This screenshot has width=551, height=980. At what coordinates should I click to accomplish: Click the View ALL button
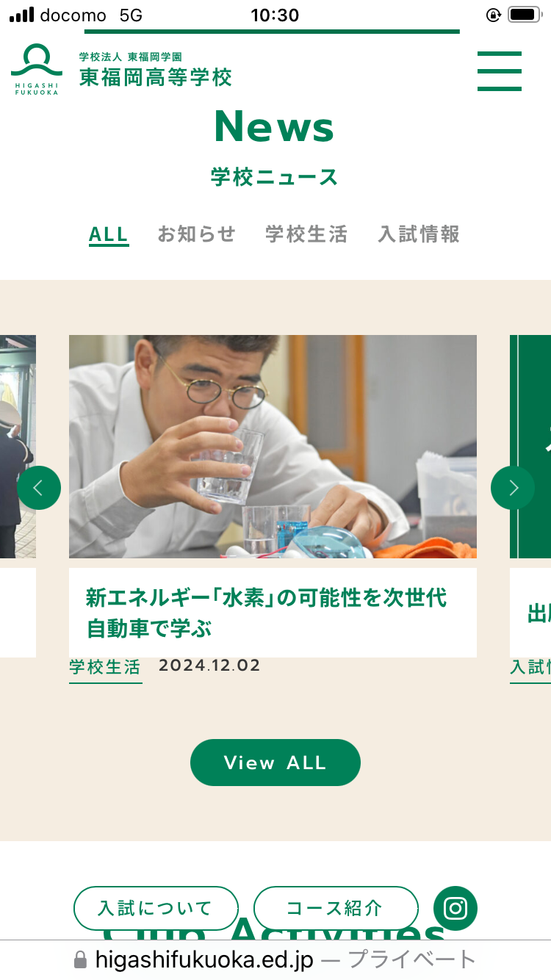point(275,763)
